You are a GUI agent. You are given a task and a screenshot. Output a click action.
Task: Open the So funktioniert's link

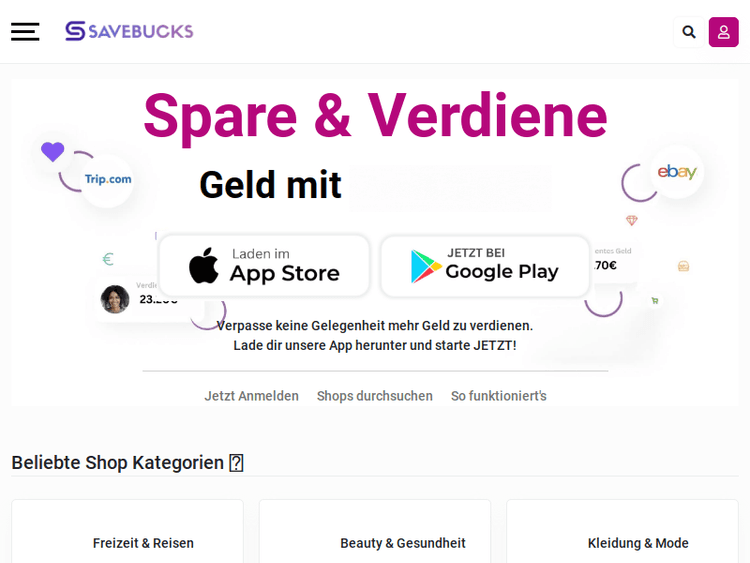pos(499,396)
